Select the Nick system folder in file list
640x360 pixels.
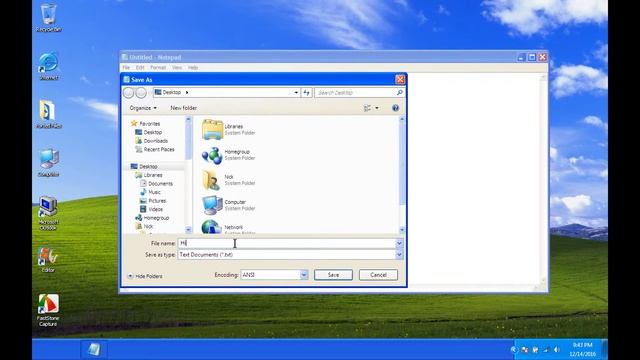(229, 180)
